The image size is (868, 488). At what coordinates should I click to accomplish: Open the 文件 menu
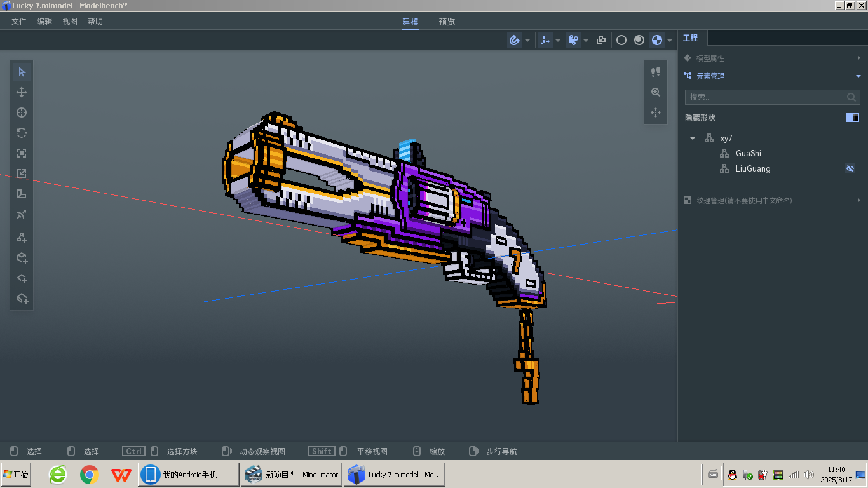19,21
